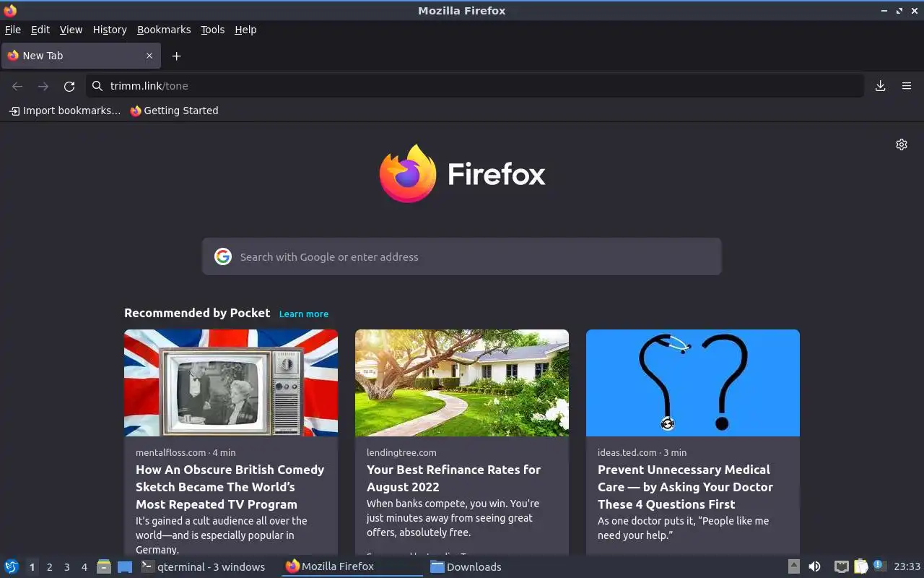Open the clipboard manager tray icon
This screenshot has height=578, width=924.
tap(860, 566)
